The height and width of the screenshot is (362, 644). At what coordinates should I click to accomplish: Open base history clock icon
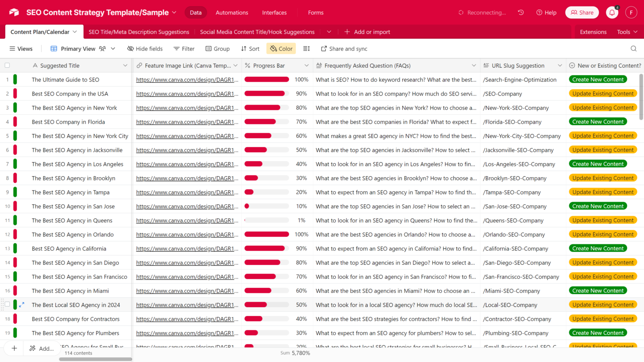[521, 13]
